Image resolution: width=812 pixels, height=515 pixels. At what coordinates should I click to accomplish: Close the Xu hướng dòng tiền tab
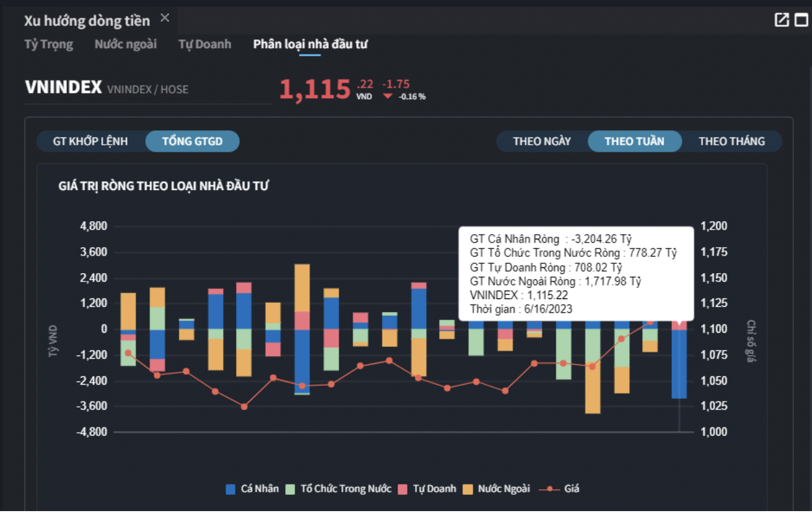[x=165, y=18]
